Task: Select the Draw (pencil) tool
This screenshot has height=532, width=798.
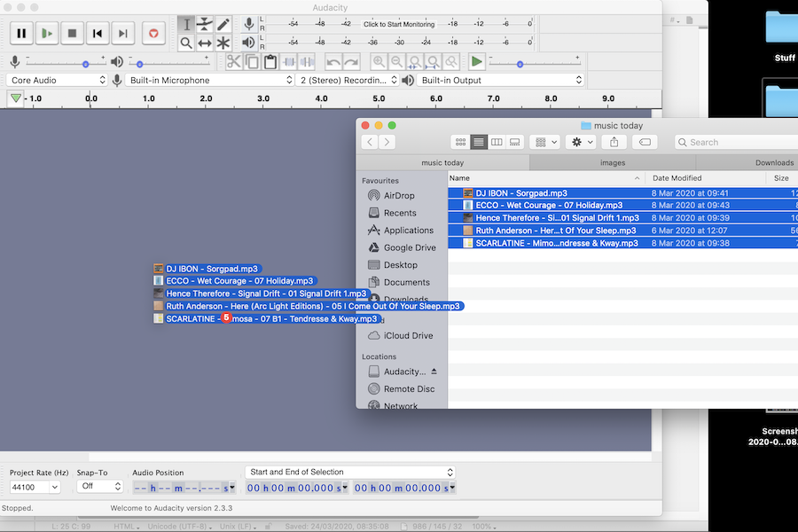Action: coord(223,25)
